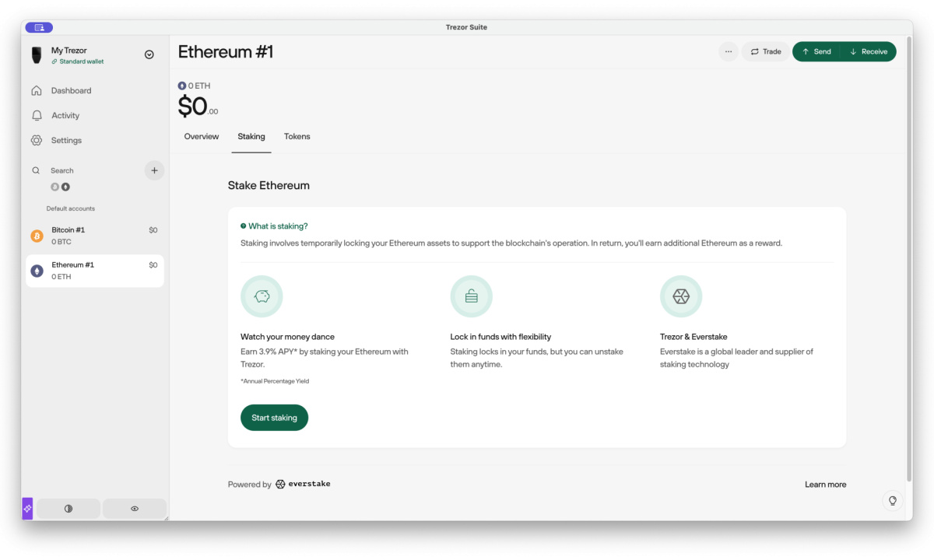Viewport: 934px width, 560px height.
Task: Click the 'What is staking?' text
Action: (x=278, y=226)
